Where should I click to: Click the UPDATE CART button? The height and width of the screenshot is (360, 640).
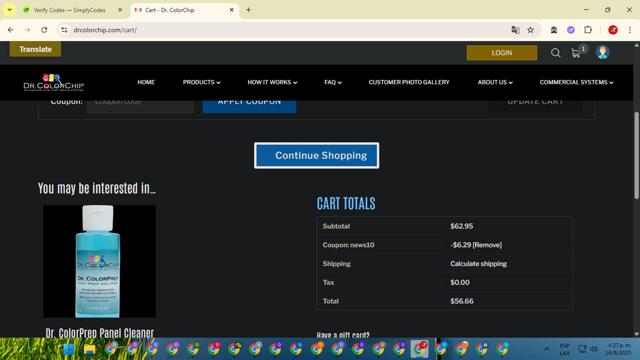pyautogui.click(x=535, y=106)
